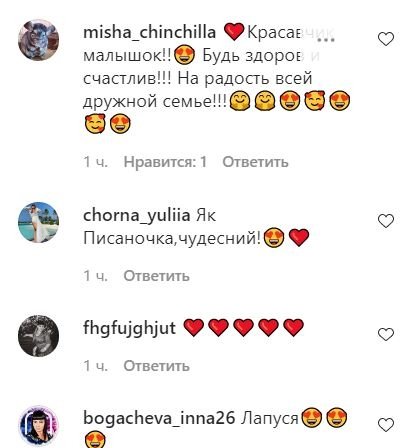Click Ответить under the fhgfujghjut comment
The width and height of the screenshot is (406, 448).
coord(156,366)
